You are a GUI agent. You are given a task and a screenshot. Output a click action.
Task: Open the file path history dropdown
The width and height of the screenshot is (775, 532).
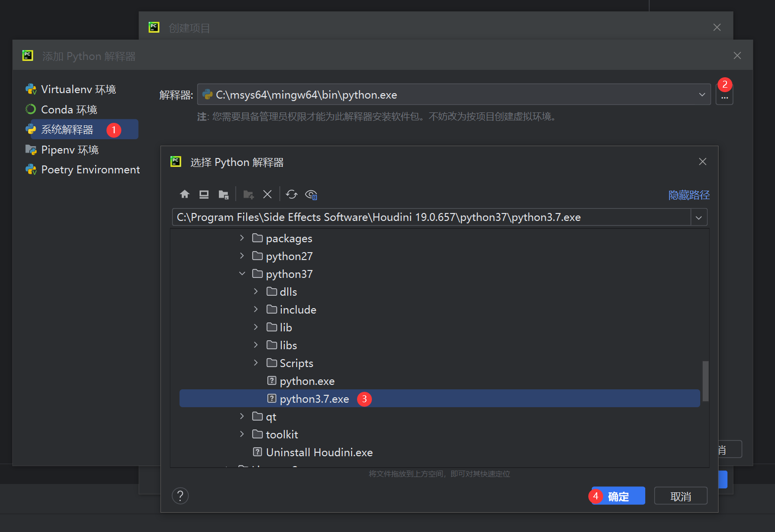pos(699,217)
